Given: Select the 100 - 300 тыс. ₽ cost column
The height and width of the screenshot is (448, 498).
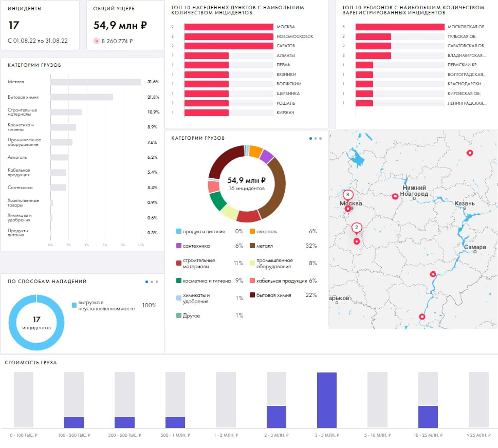Looking at the screenshot, I should tap(74, 423).
